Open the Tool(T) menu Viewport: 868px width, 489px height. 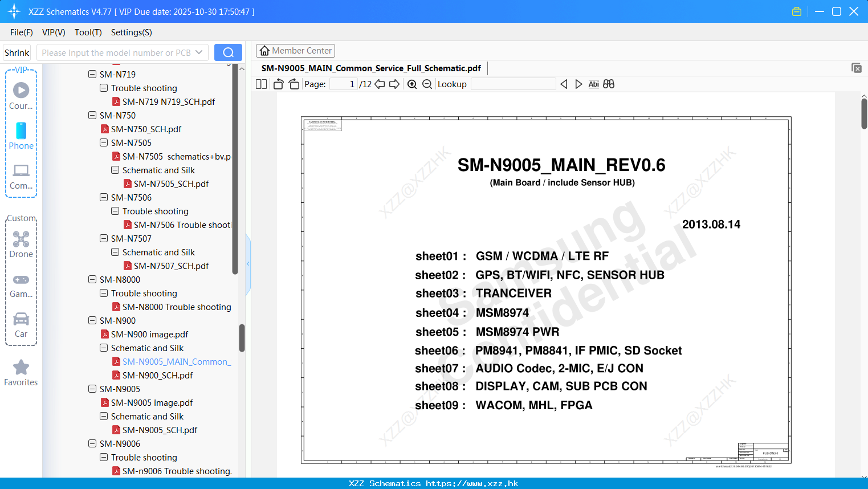click(x=88, y=32)
